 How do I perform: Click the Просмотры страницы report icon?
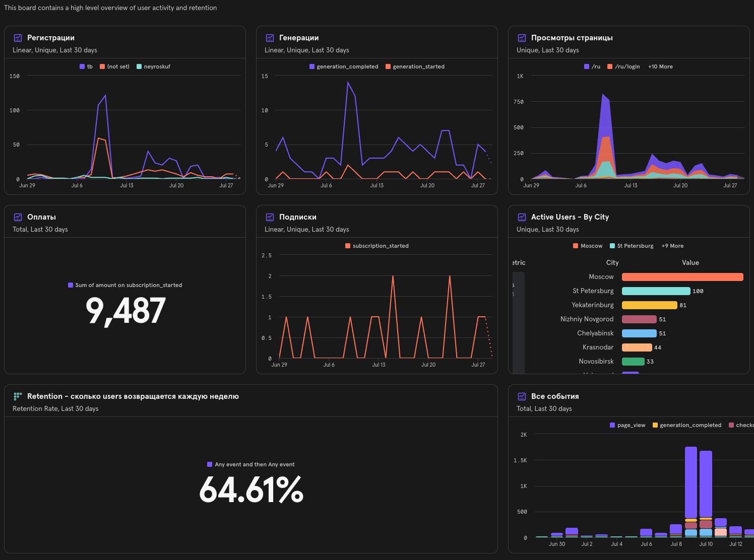pyautogui.click(x=522, y=38)
